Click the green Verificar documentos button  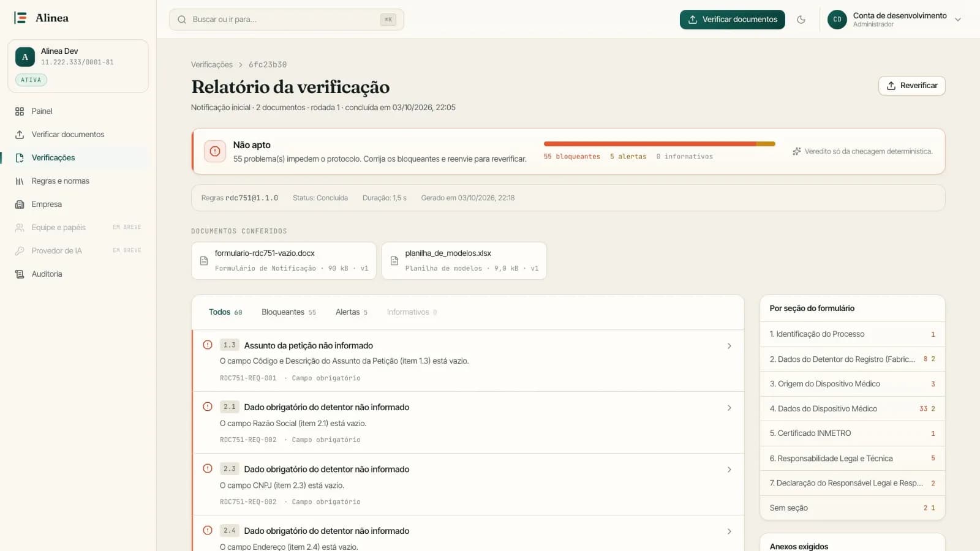[x=732, y=20]
